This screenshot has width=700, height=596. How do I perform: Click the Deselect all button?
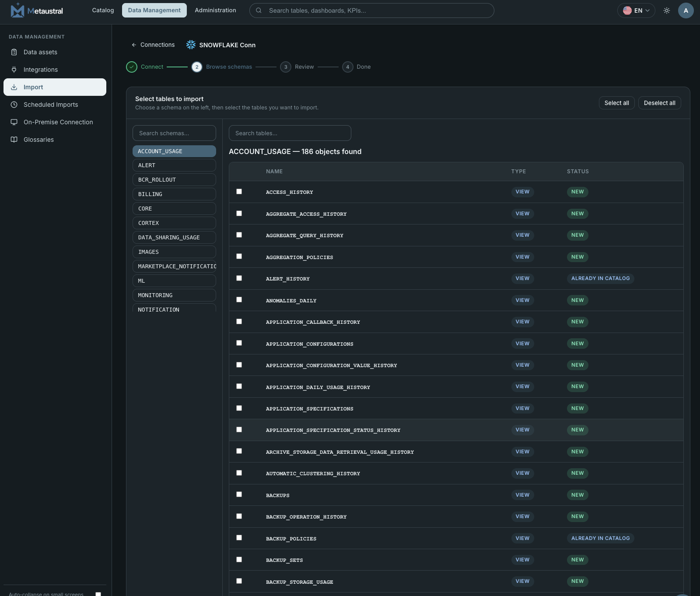point(660,103)
